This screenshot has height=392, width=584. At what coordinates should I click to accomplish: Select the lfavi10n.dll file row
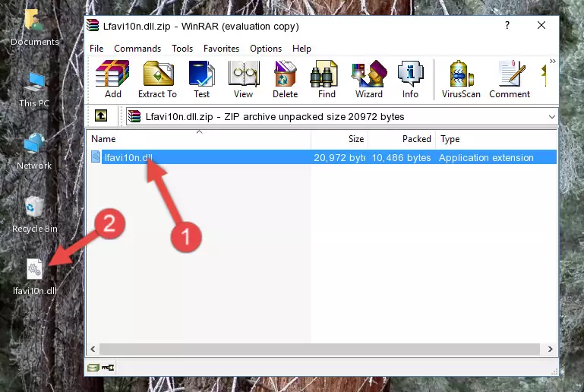click(323, 157)
